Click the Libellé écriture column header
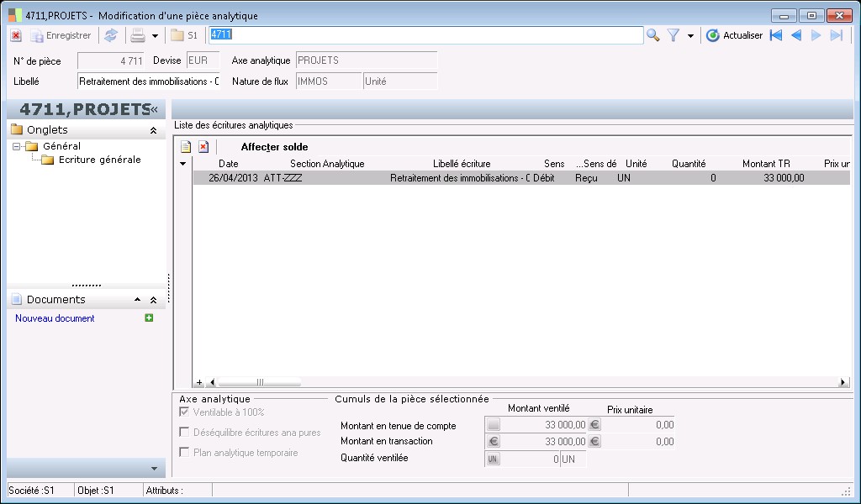 coord(462,164)
